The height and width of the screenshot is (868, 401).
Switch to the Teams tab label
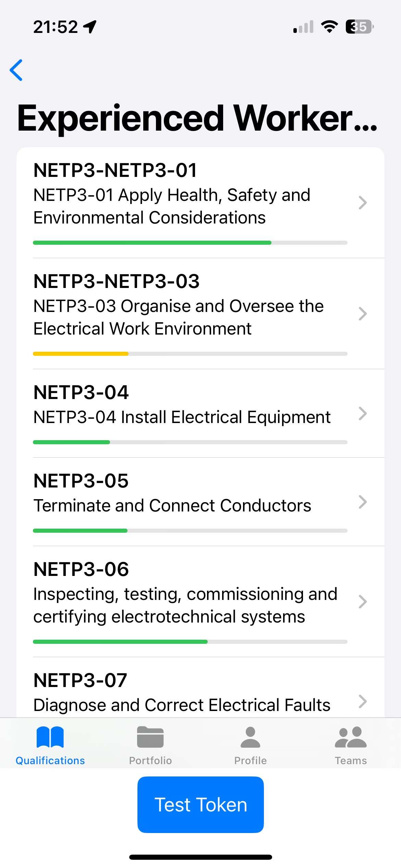click(x=351, y=761)
